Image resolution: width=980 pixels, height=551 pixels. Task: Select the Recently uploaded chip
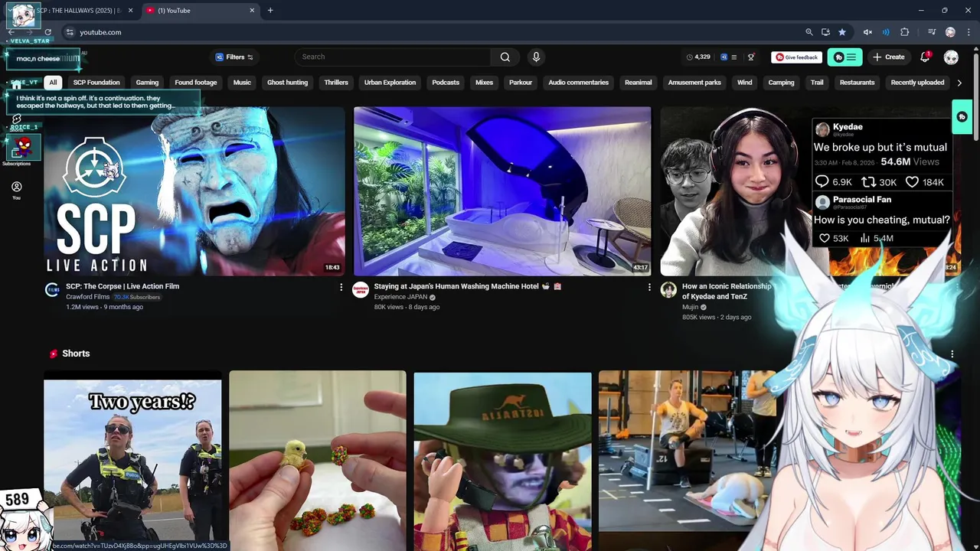tap(917, 83)
